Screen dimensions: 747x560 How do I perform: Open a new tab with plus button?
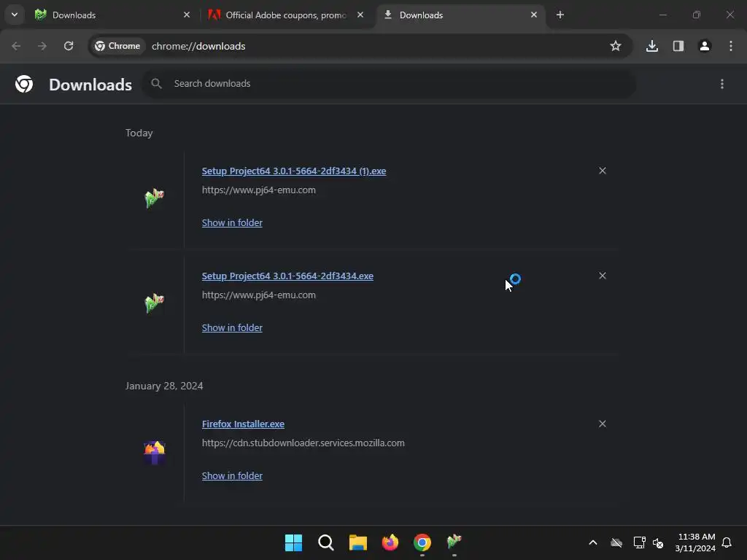click(x=560, y=15)
